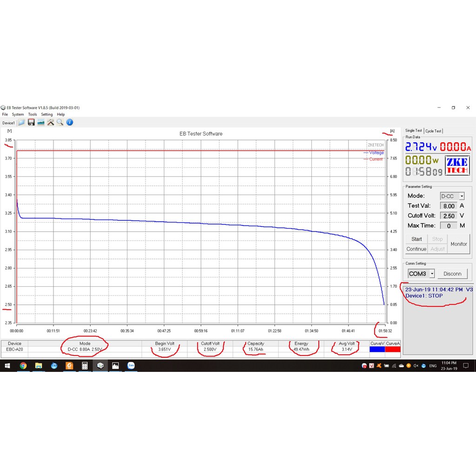Click the magnifying glass toolbar icon
476x476 pixels.
pyautogui.click(x=60, y=122)
